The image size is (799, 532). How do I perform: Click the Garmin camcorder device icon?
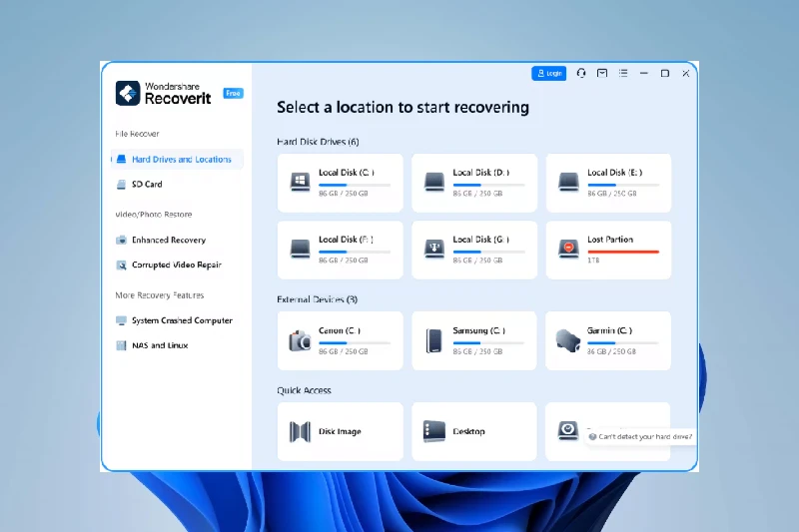click(x=568, y=339)
